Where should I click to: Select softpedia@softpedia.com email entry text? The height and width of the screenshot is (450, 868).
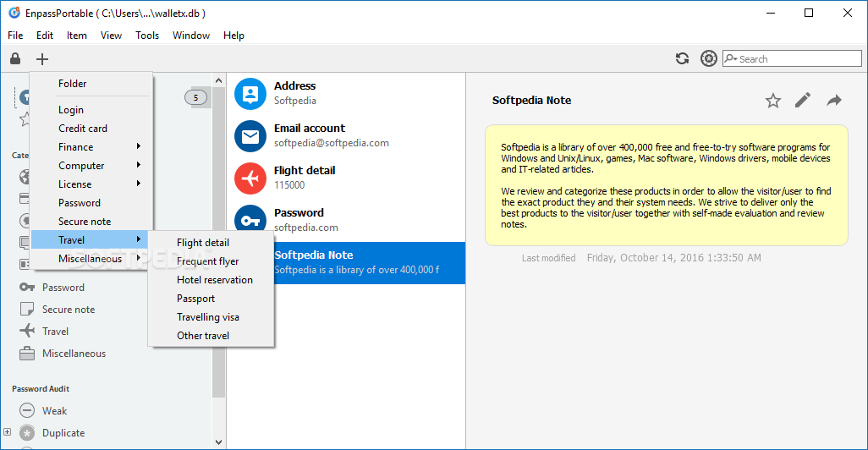[x=331, y=143]
